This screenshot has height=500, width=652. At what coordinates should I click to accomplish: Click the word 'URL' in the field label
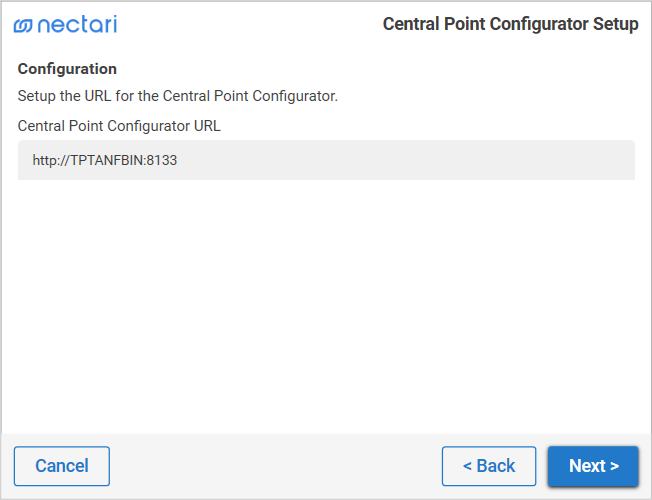206,126
